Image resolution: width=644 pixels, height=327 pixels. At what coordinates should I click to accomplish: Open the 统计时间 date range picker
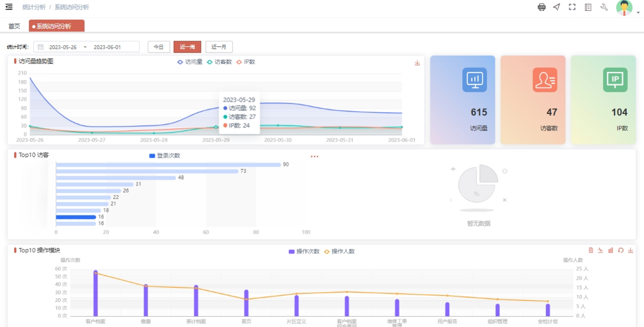point(86,47)
